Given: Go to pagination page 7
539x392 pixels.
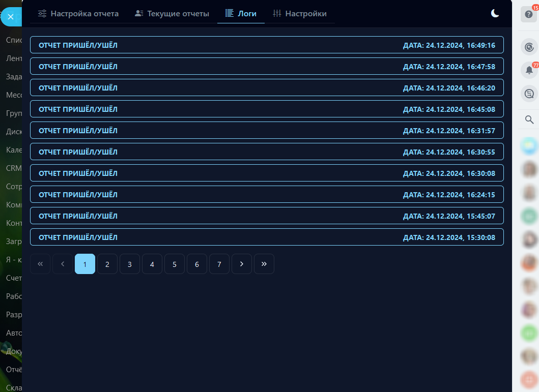Looking at the screenshot, I should click(219, 264).
